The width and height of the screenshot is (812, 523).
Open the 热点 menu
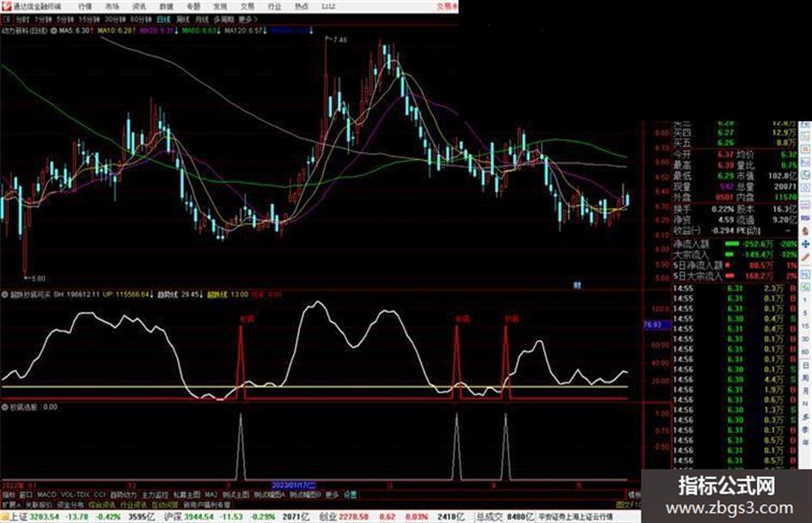[x=302, y=6]
